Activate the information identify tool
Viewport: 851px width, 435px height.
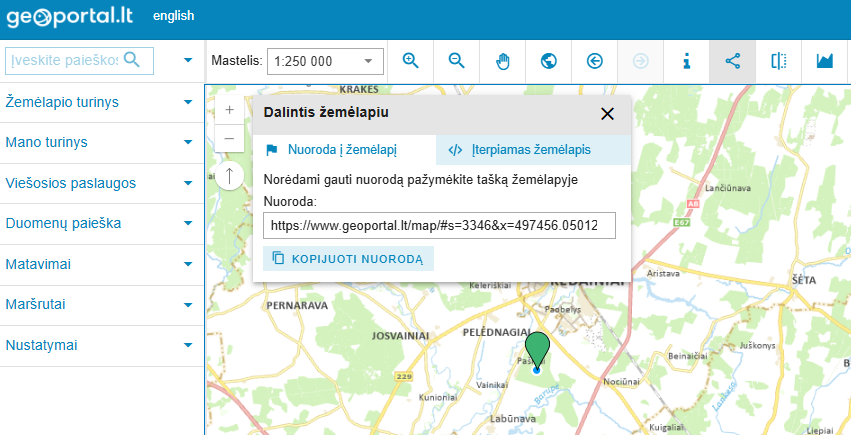point(687,61)
